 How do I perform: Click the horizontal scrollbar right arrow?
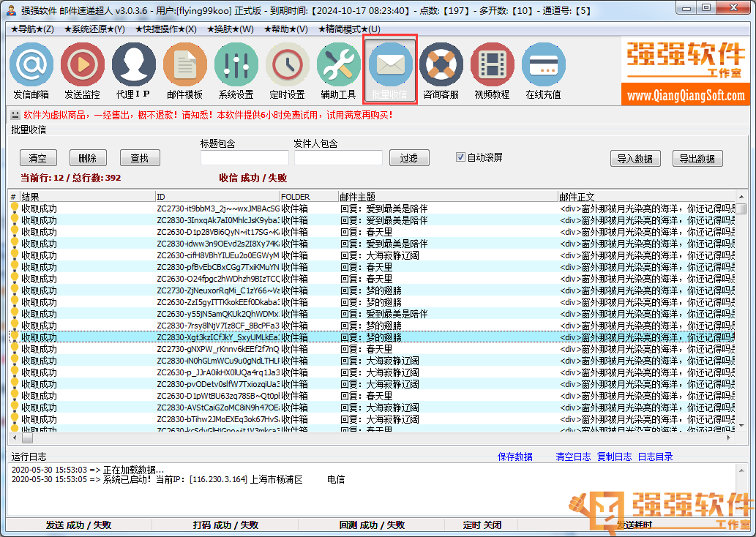tap(730, 438)
